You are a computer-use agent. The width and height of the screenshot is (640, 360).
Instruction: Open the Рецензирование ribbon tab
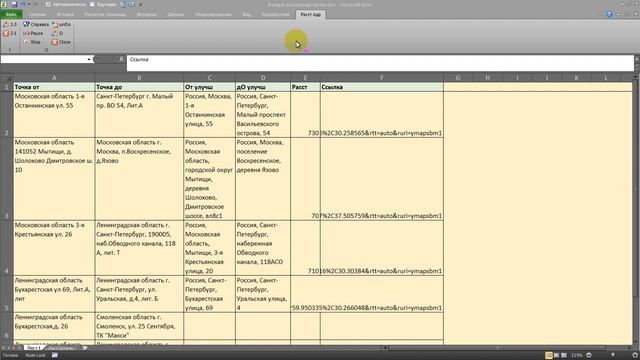coord(213,14)
